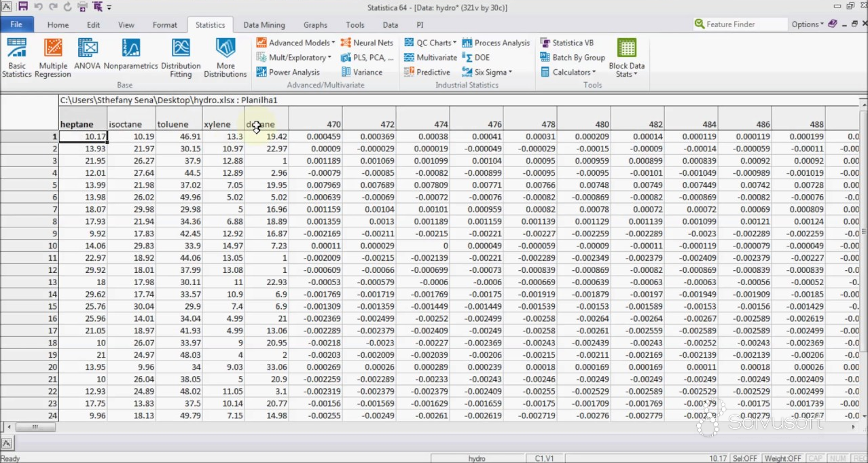Click the File button

coord(16,24)
